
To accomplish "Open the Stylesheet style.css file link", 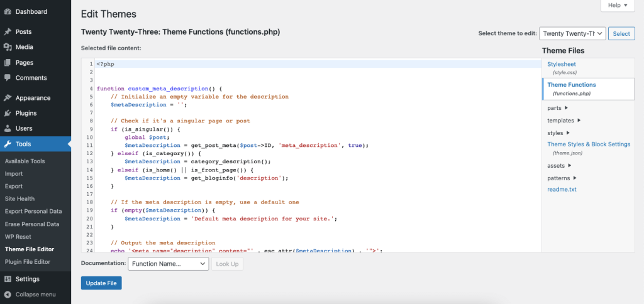I will pyautogui.click(x=561, y=64).
